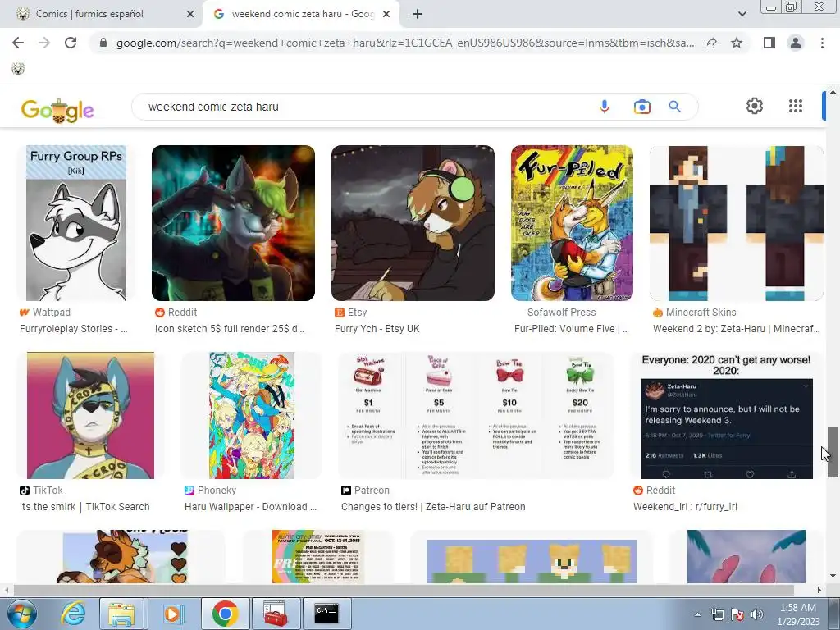This screenshot has width=840, height=630.
Task: Open the red toolbox taskbar app
Action: [x=275, y=614]
